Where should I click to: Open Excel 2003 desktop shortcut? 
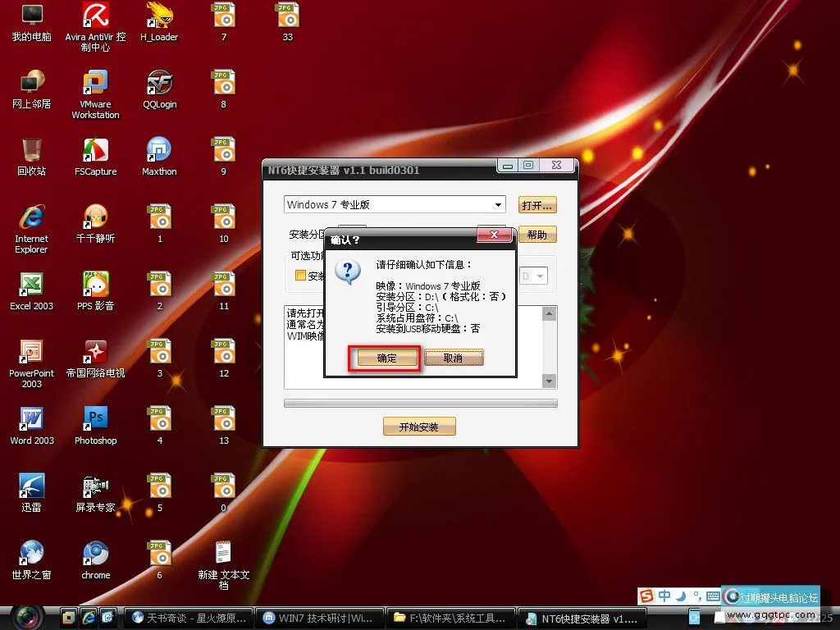pos(31,284)
